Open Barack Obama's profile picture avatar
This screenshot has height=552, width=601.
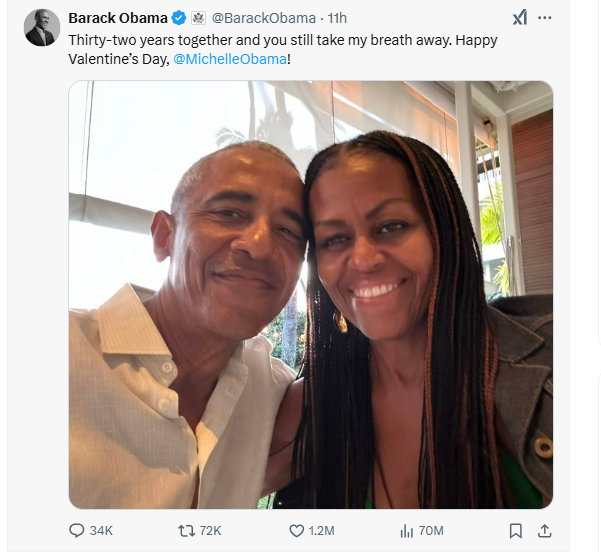41,28
